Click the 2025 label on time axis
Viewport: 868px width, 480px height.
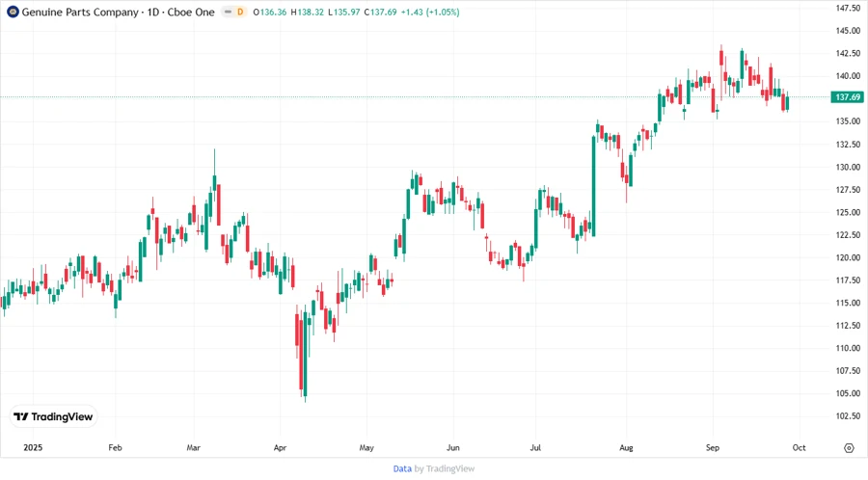[33, 447]
